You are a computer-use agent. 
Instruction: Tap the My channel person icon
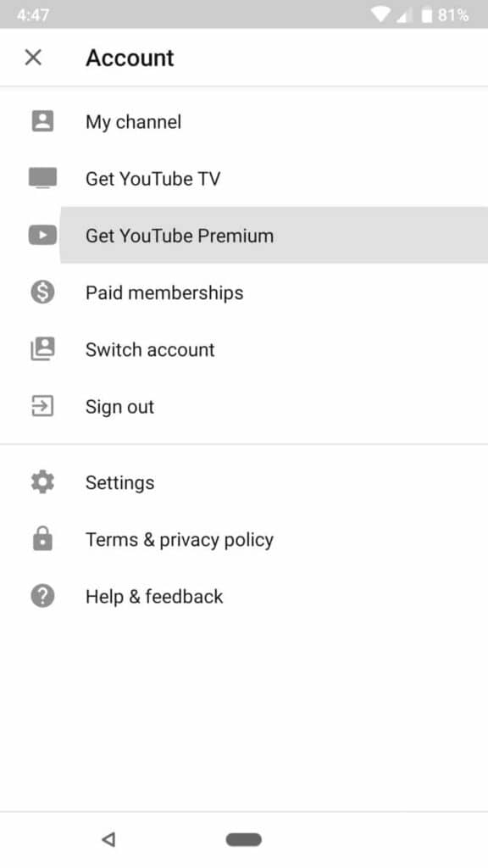pyautogui.click(x=42, y=121)
